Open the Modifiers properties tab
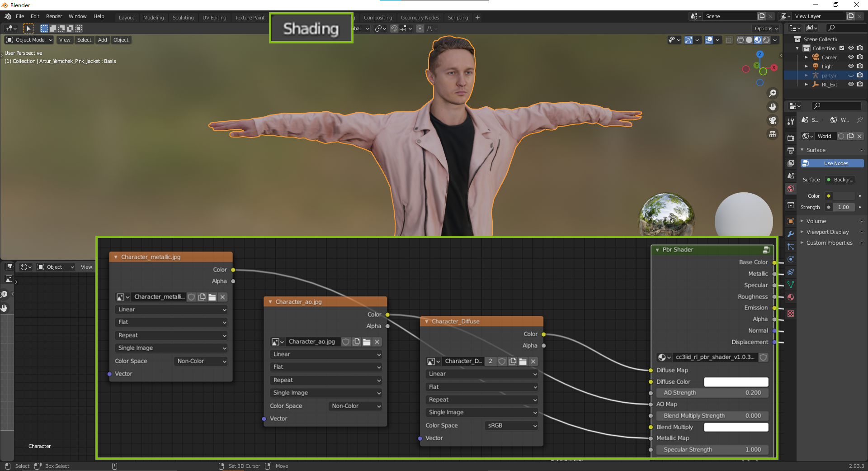868x471 pixels. [791, 234]
